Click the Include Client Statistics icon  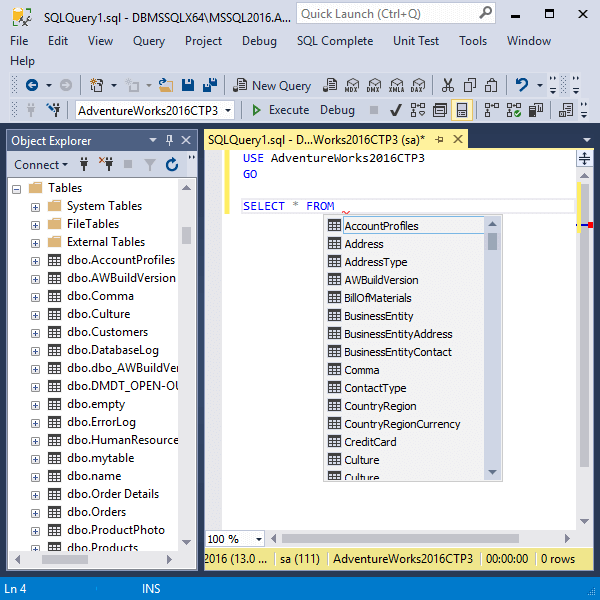pos(536,110)
